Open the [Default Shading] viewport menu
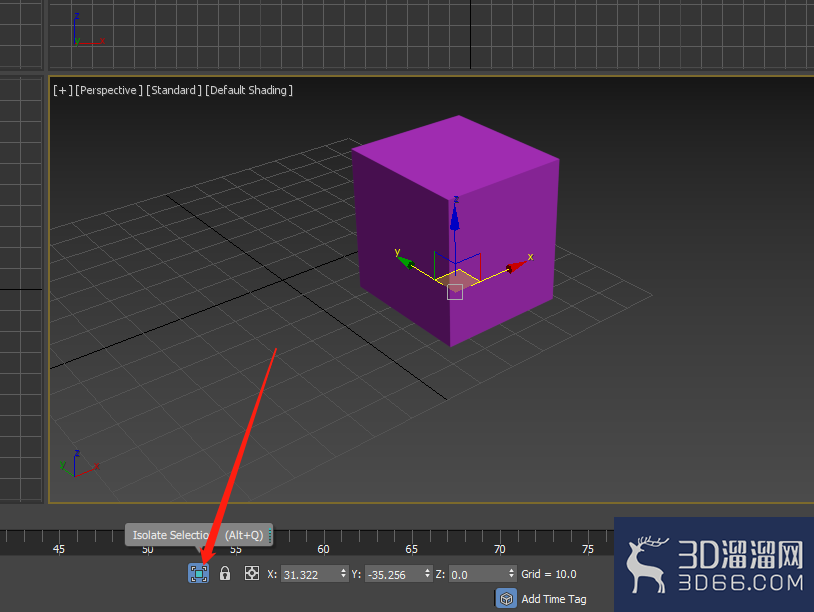Viewport: 814px width, 612px height. coord(249,90)
